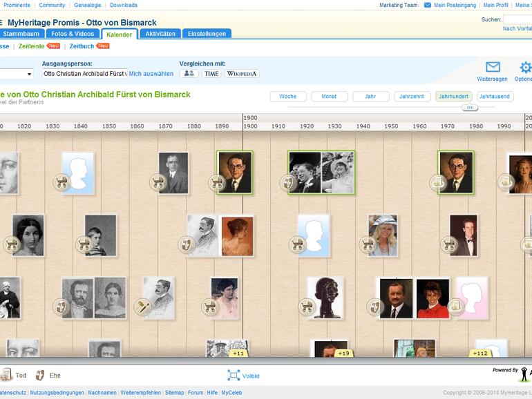Open the MyCeleb footer link
The height and width of the screenshot is (399, 532).
[x=231, y=393]
